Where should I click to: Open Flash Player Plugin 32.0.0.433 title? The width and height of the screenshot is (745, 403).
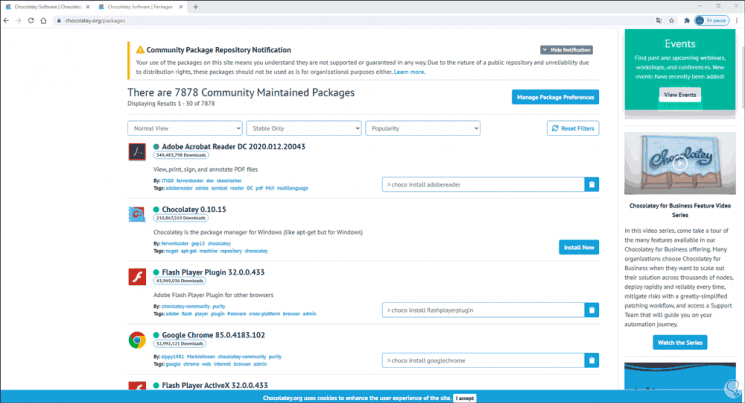coord(213,272)
